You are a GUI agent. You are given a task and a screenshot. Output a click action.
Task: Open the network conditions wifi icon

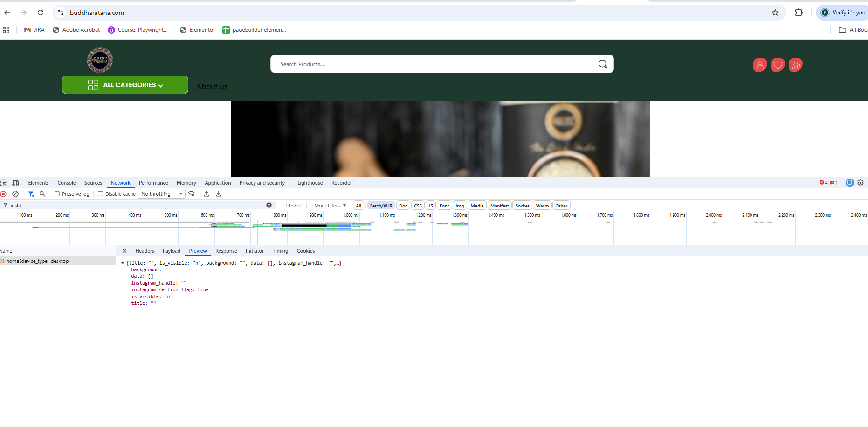click(192, 194)
